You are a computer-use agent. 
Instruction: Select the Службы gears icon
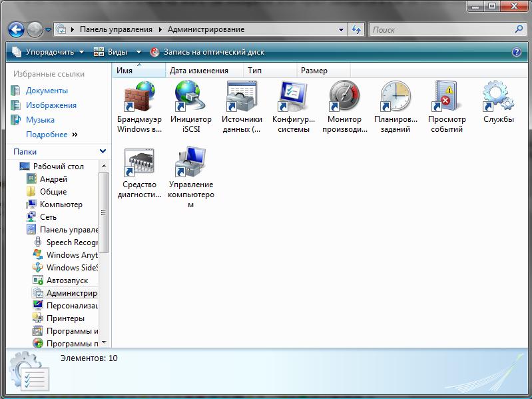[498, 97]
